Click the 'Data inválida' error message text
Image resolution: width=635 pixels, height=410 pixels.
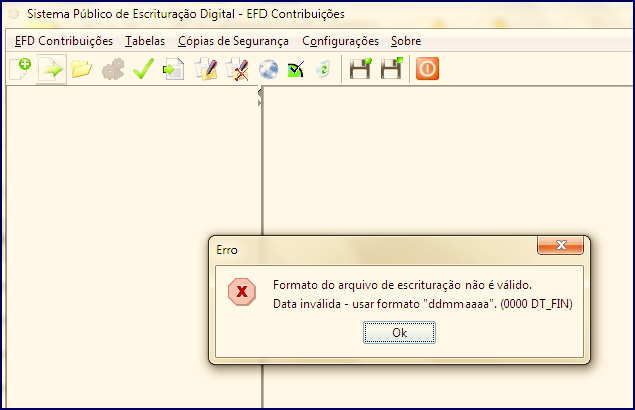(x=423, y=304)
